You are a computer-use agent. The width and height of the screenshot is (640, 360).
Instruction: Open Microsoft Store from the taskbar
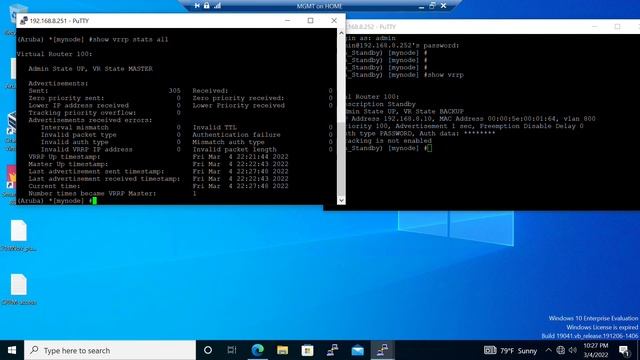[307, 350]
